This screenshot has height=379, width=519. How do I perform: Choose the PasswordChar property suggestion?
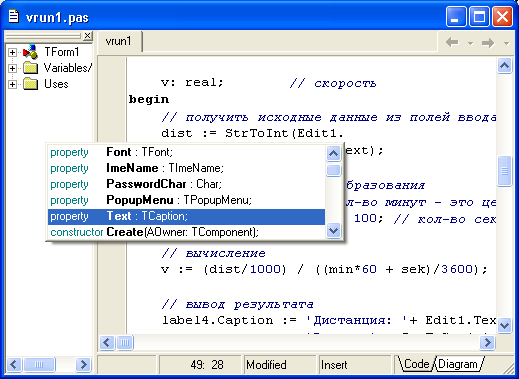point(186,184)
